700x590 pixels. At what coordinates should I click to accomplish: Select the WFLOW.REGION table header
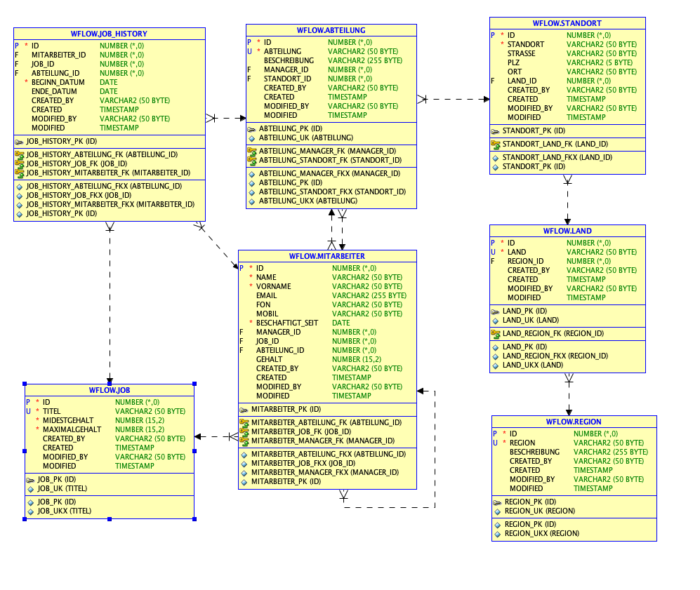point(574,422)
